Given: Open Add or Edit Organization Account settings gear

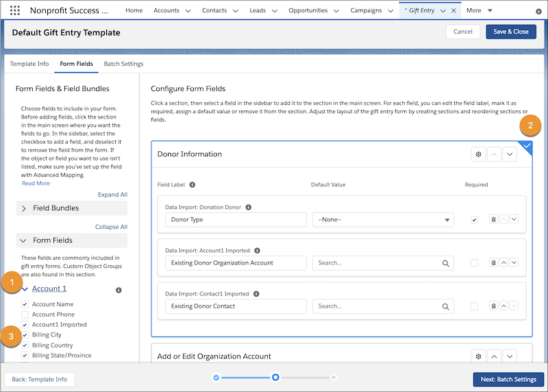Looking at the screenshot, I should tap(478, 356).
